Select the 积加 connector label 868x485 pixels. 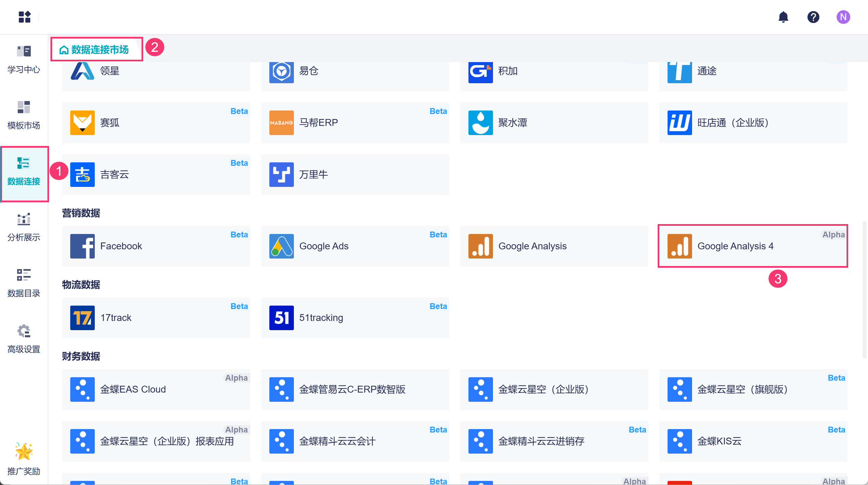(508, 71)
